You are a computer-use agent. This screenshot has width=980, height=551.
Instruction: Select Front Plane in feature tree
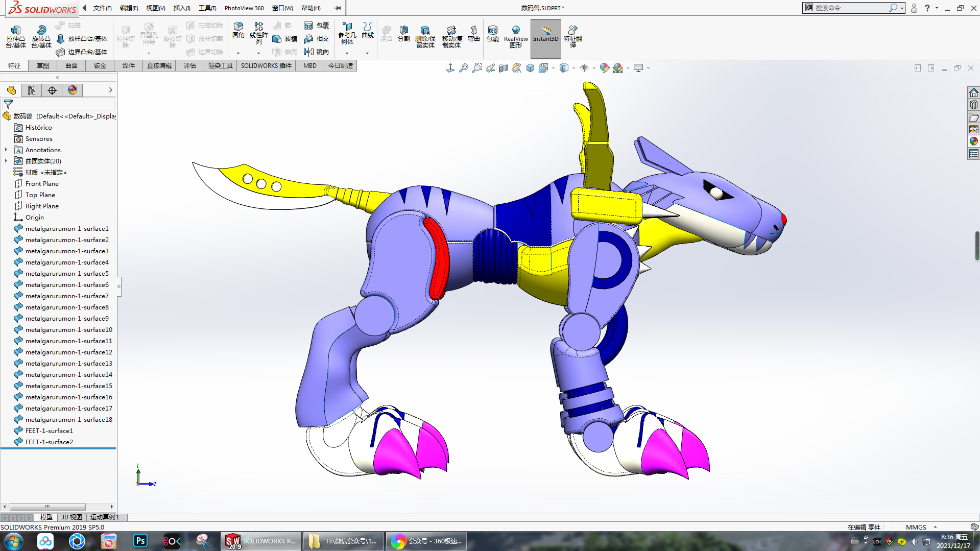click(x=42, y=184)
